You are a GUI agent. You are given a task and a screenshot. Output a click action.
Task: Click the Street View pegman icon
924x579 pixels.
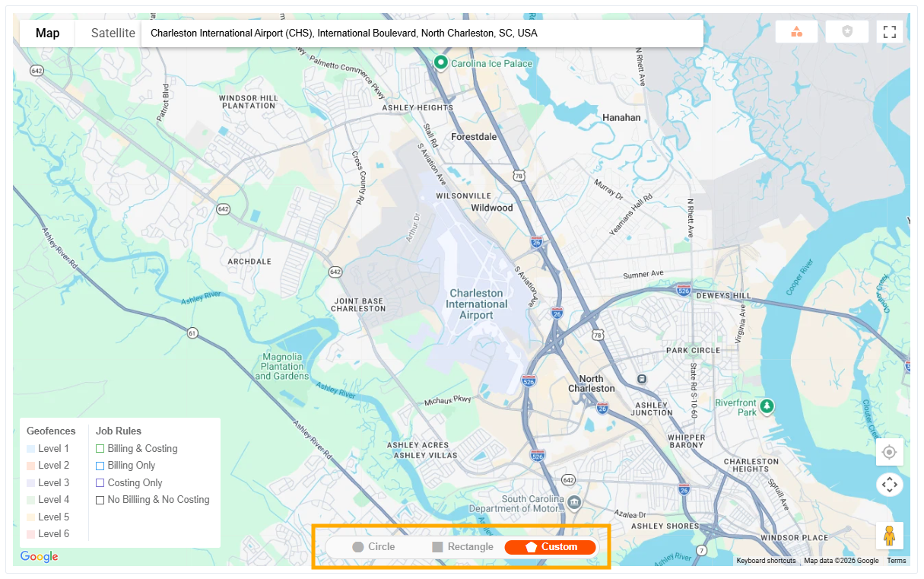click(x=889, y=536)
